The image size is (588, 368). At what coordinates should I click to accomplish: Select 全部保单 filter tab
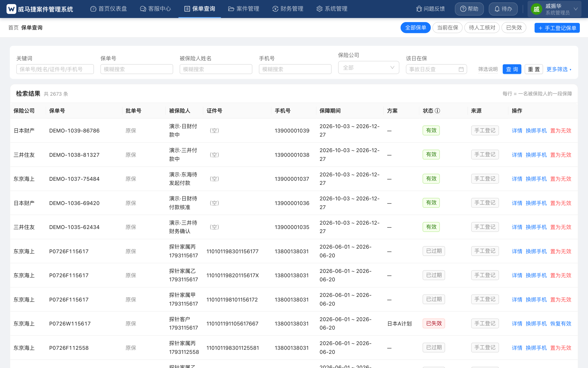(415, 28)
